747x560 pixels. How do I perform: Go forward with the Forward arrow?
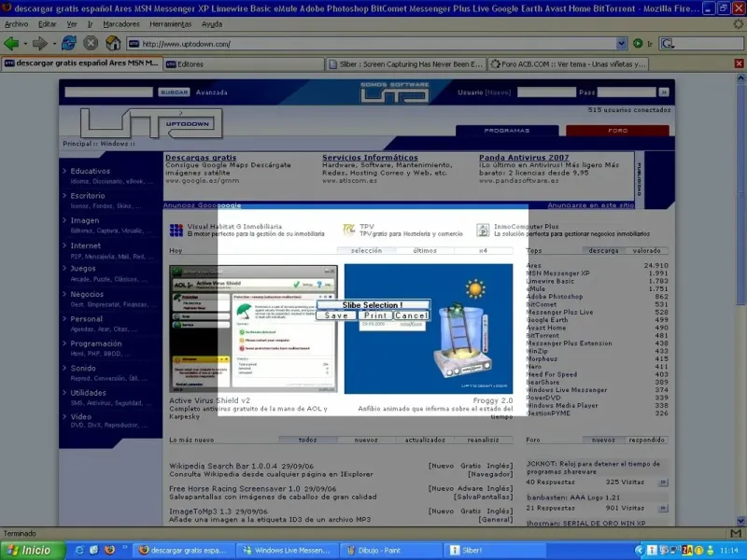(x=40, y=44)
